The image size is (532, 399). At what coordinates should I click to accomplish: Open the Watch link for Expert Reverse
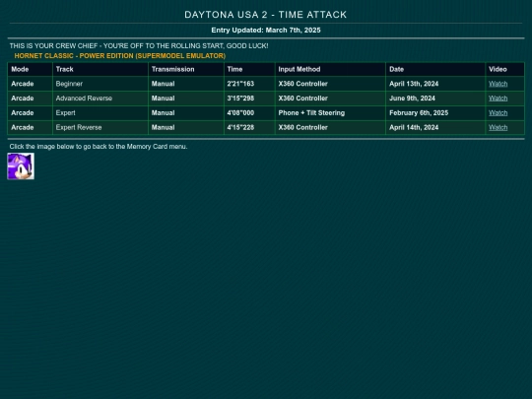point(498,127)
